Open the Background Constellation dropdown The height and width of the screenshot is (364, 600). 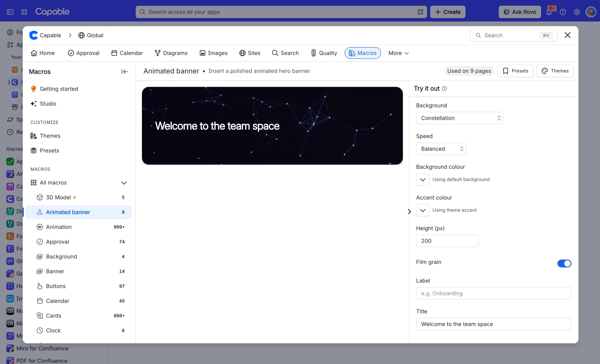coord(460,118)
